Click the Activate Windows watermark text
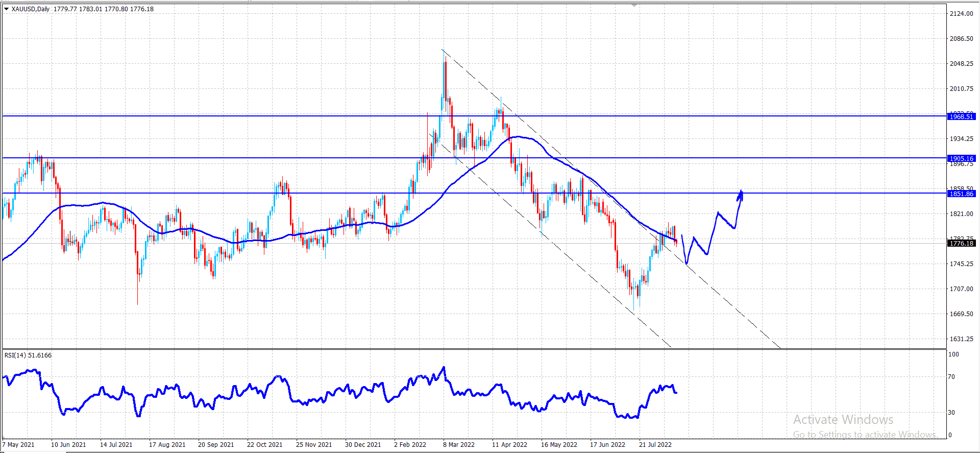The height and width of the screenshot is (453, 980). tap(843, 420)
